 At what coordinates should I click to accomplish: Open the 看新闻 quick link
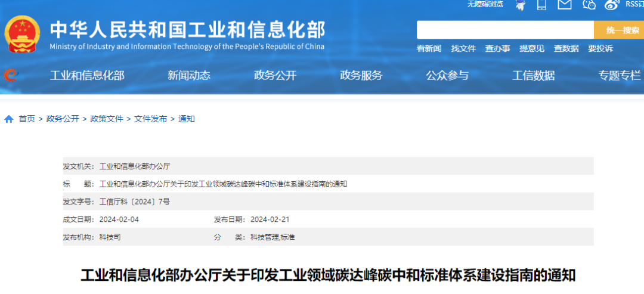click(429, 48)
